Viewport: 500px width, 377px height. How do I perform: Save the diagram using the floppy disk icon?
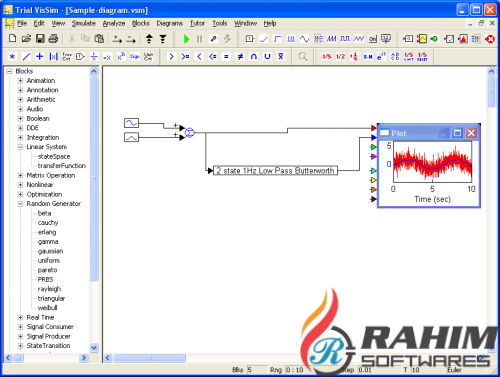[x=40, y=39]
